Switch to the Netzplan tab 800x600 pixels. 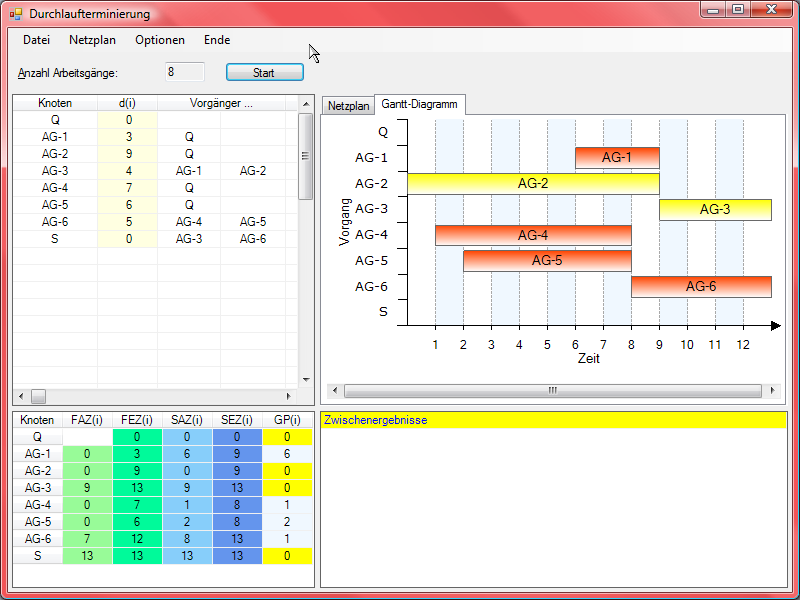347,105
